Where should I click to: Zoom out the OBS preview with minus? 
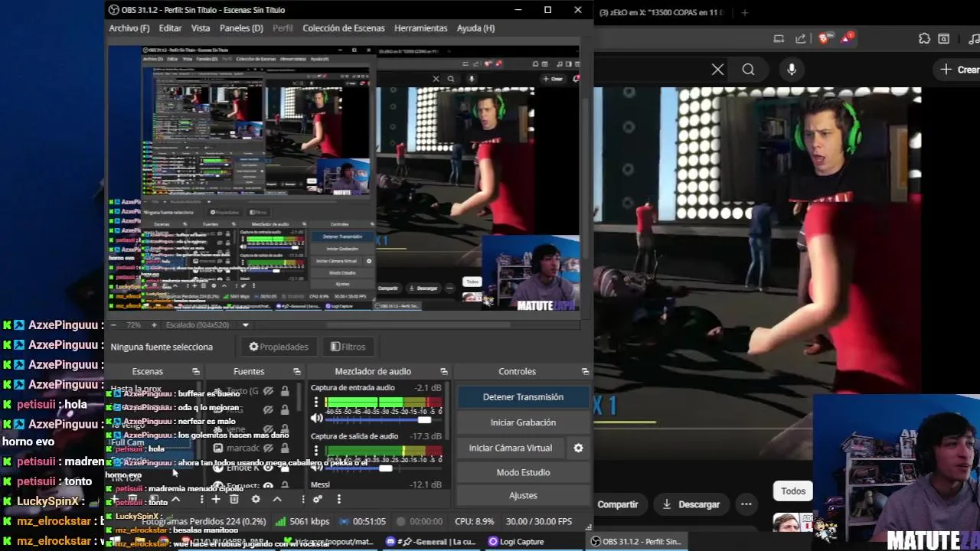[115, 324]
